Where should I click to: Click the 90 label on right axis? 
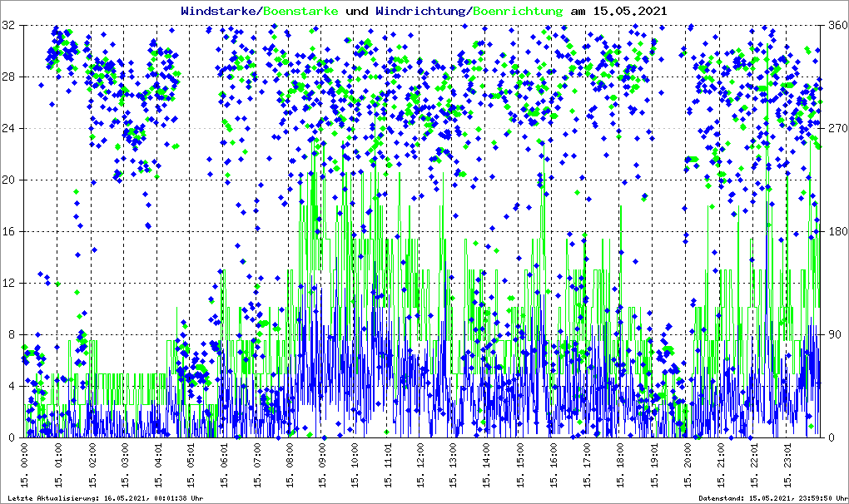click(832, 335)
